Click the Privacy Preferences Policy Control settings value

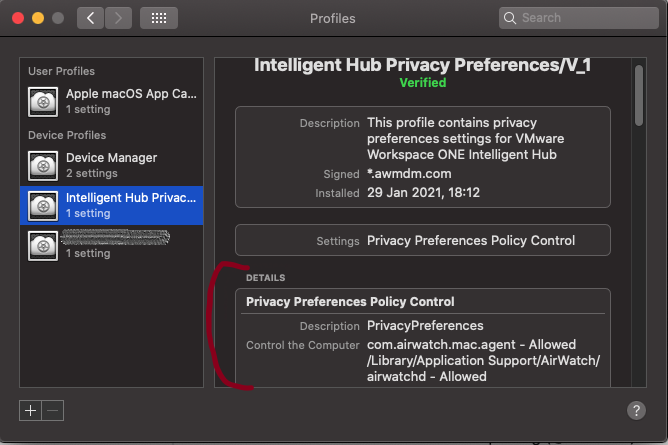coord(471,241)
